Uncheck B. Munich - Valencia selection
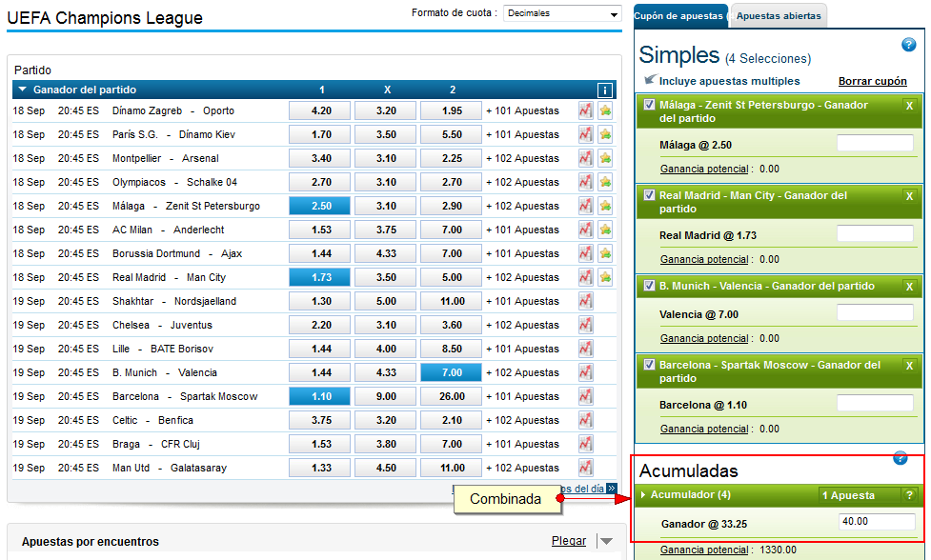The width and height of the screenshot is (931, 560). click(649, 286)
